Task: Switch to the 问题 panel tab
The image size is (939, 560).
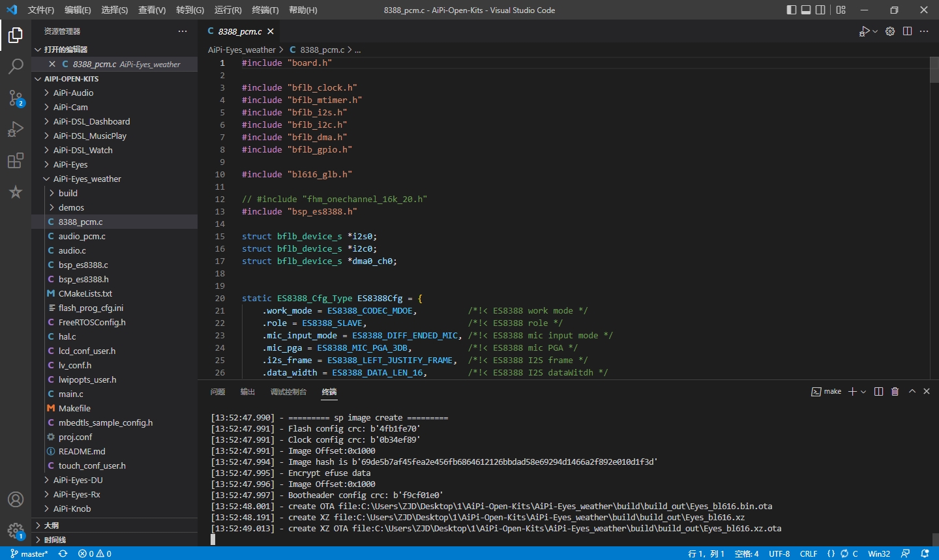Action: click(x=218, y=392)
